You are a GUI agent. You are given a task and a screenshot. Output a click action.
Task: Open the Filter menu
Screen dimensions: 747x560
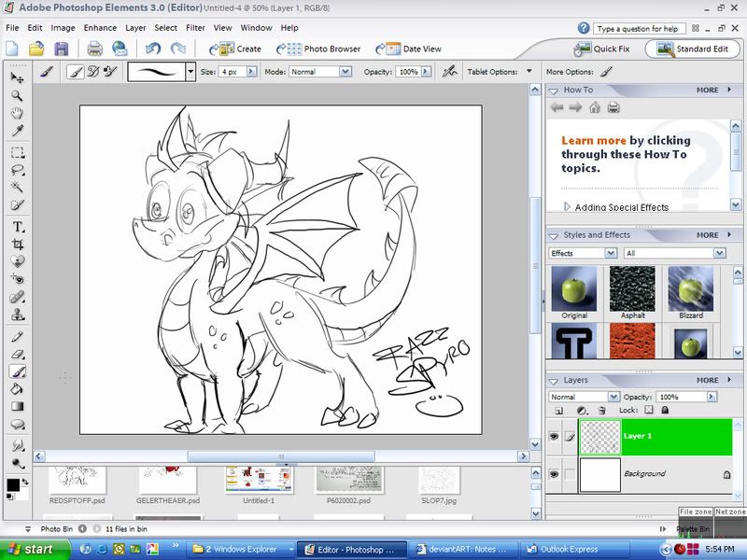[195, 28]
